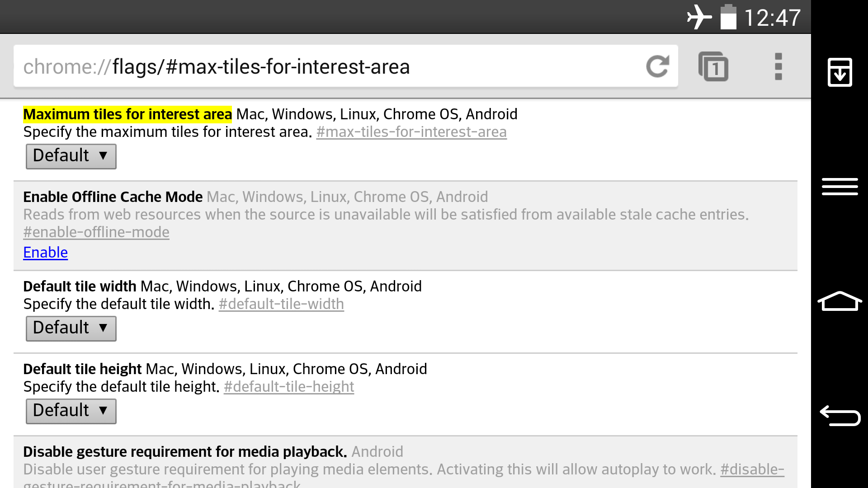The width and height of the screenshot is (868, 488).
Task: Open the tab switcher showing 1 tab
Action: click(713, 67)
